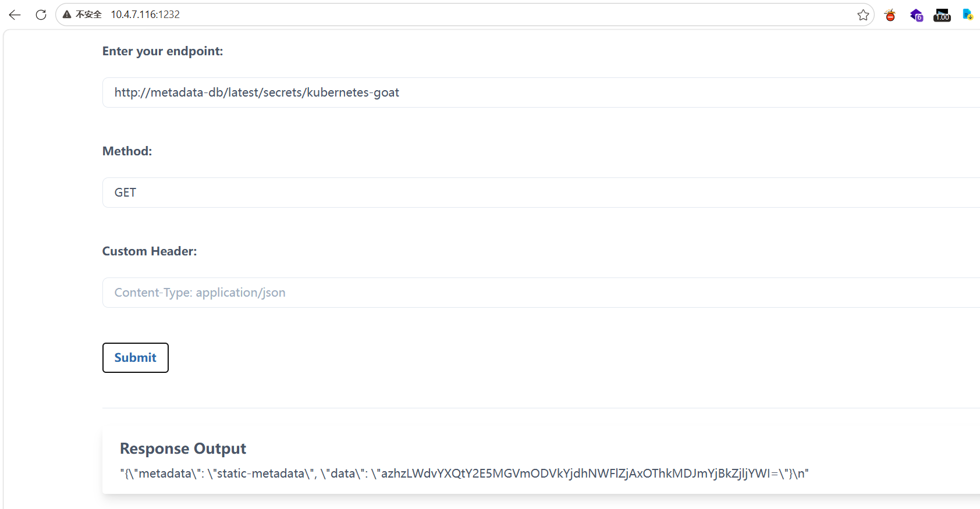Screen dimensions: 980x509
Task: Reload the current page
Action: [x=41, y=15]
